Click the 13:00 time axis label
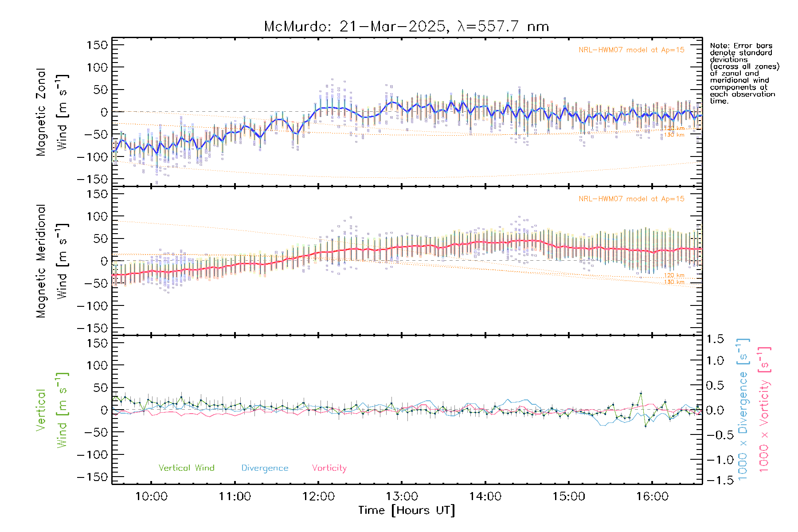The width and height of the screenshot is (798, 532). point(402,497)
